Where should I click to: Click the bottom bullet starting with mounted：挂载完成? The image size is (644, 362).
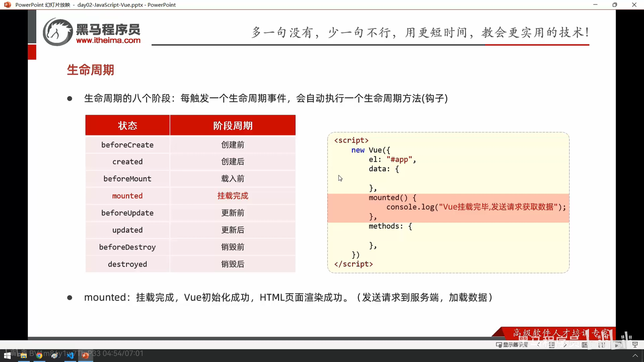[x=288, y=297]
